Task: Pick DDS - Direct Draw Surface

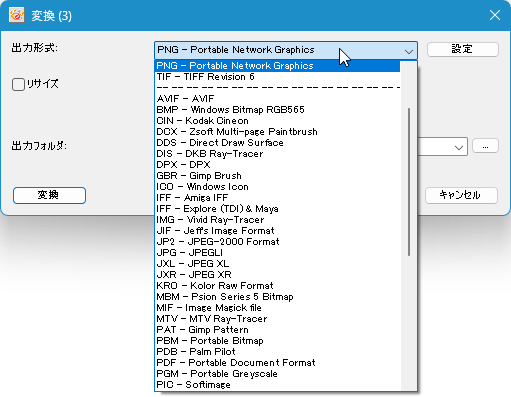Action: coord(278,143)
